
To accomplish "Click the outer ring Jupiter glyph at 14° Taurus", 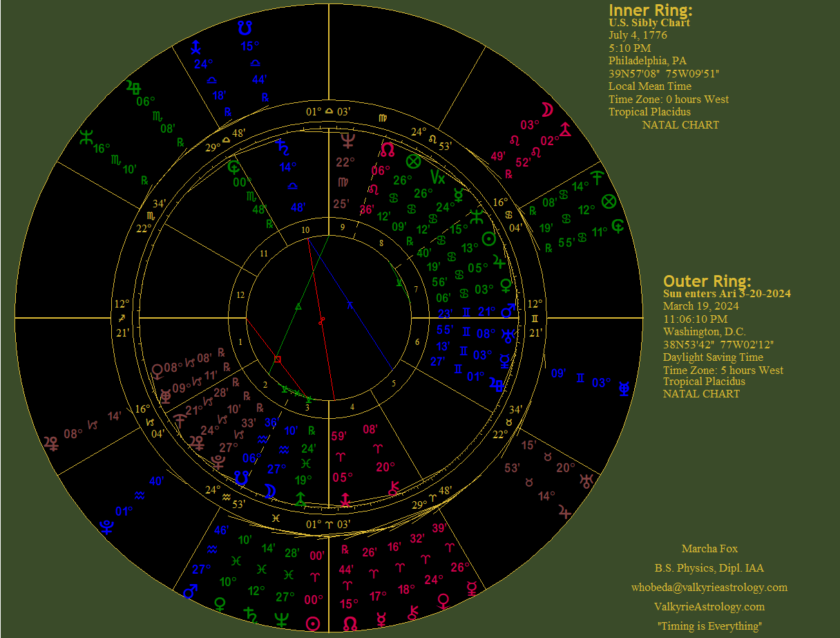I will (566, 512).
